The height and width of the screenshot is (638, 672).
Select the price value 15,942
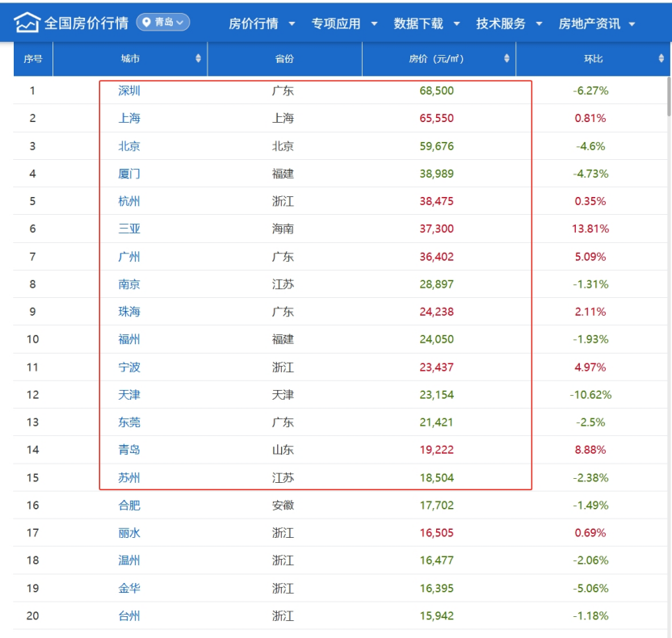(x=436, y=615)
